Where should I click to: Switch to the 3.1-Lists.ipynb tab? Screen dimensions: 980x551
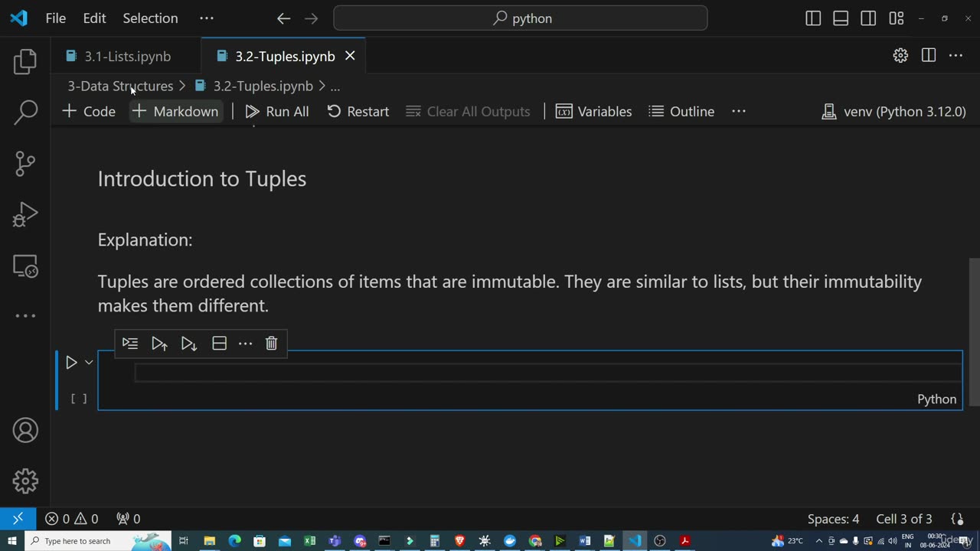127,56
